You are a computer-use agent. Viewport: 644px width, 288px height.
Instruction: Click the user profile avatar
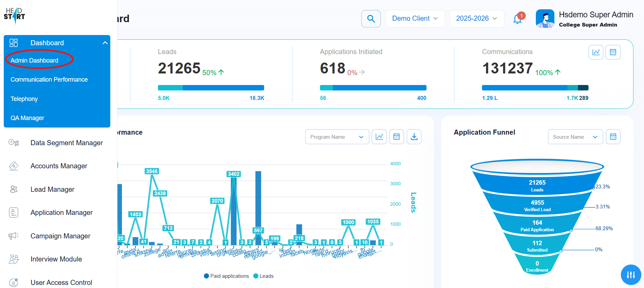(545, 19)
